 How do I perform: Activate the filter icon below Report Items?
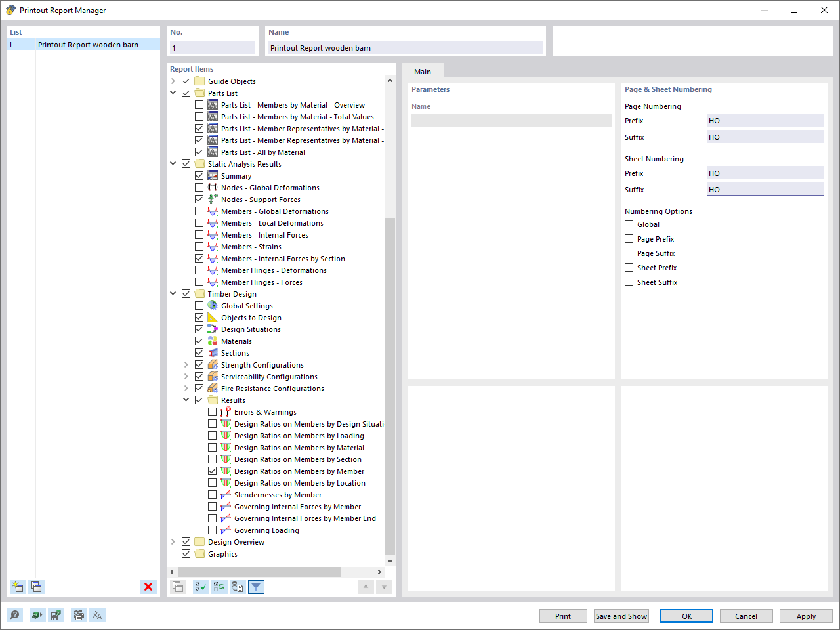pyautogui.click(x=256, y=587)
